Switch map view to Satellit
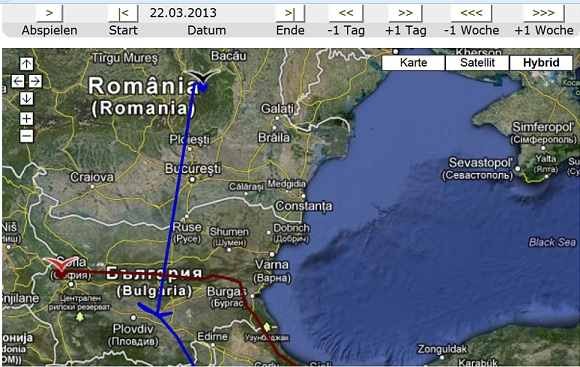Viewport: 580px width, 367px height. [477, 63]
